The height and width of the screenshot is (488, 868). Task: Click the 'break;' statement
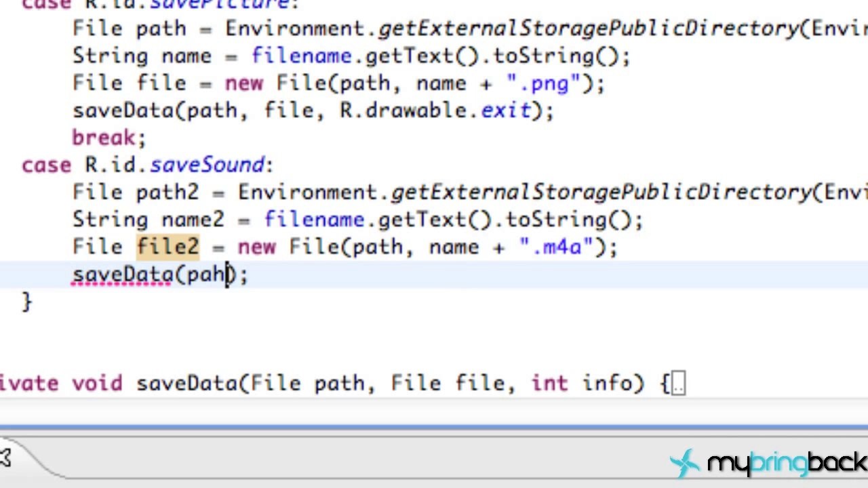pos(109,138)
